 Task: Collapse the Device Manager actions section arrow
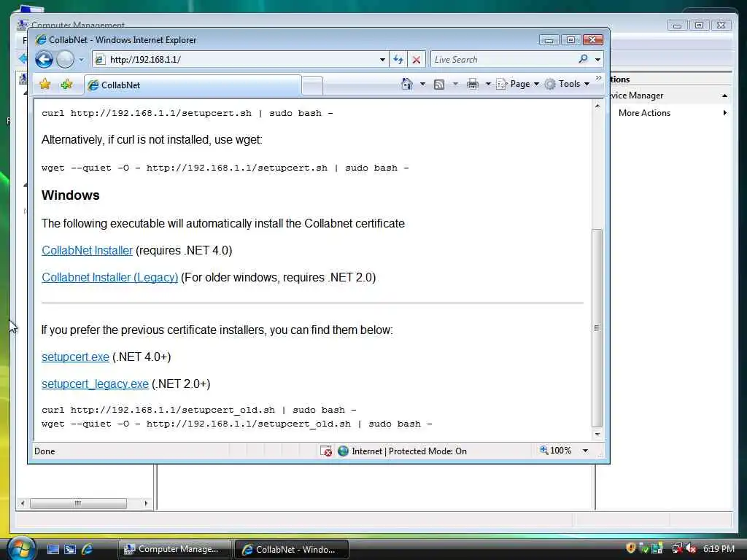724,96
